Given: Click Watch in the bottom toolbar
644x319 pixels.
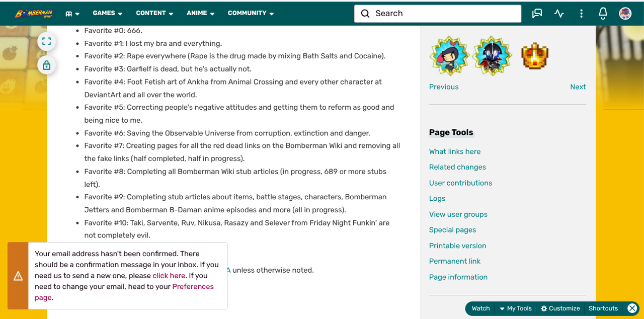Looking at the screenshot, I should 480,308.
